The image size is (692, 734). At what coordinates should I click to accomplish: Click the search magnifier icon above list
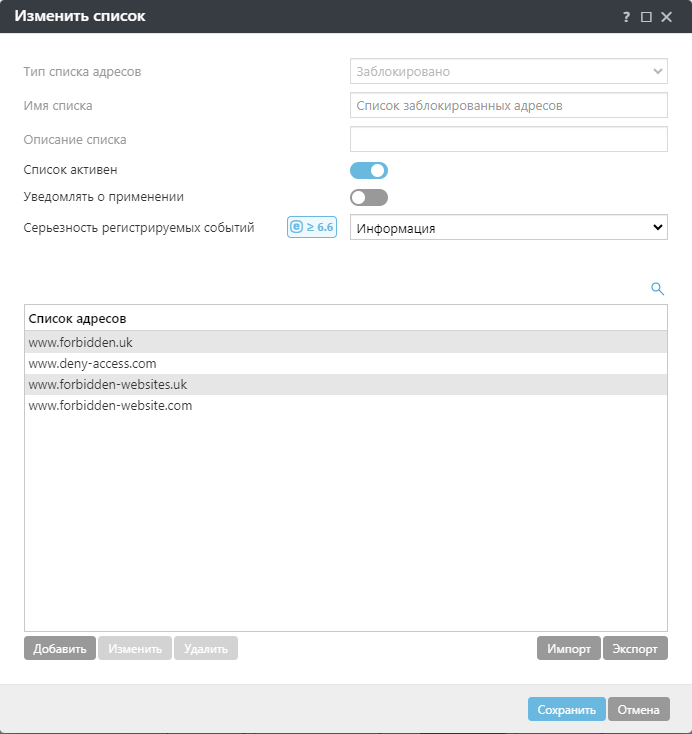tap(657, 288)
